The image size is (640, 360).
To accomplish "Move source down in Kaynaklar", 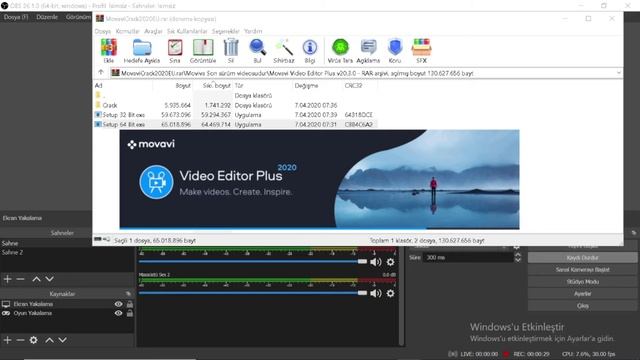I will tap(62, 340).
